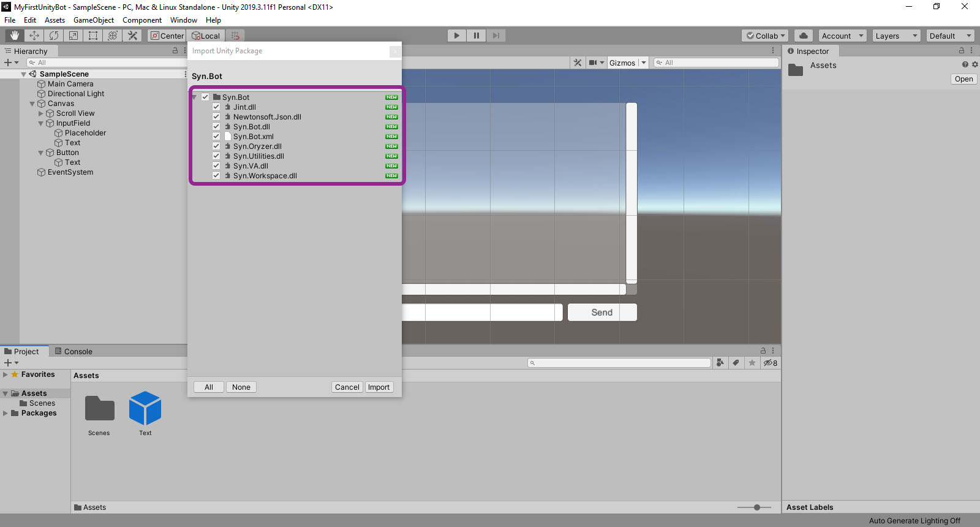The height and width of the screenshot is (527, 980).
Task: Select the Scale tool
Action: 73,36
